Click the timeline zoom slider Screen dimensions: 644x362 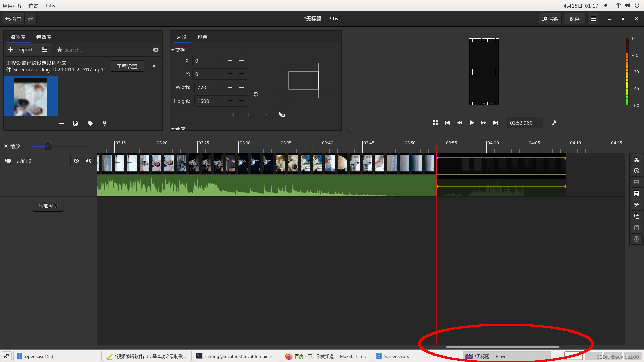coord(48,147)
